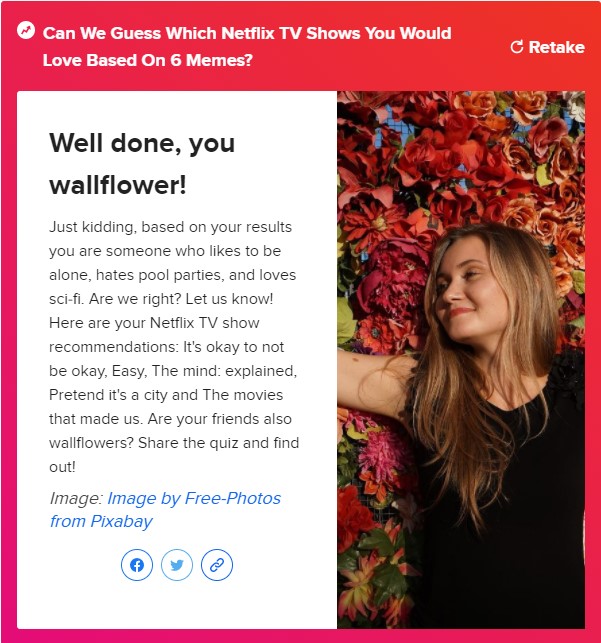This screenshot has height=643, width=601.
Task: Click the "Here are your Netflix TV show" line
Action: [x=154, y=323]
